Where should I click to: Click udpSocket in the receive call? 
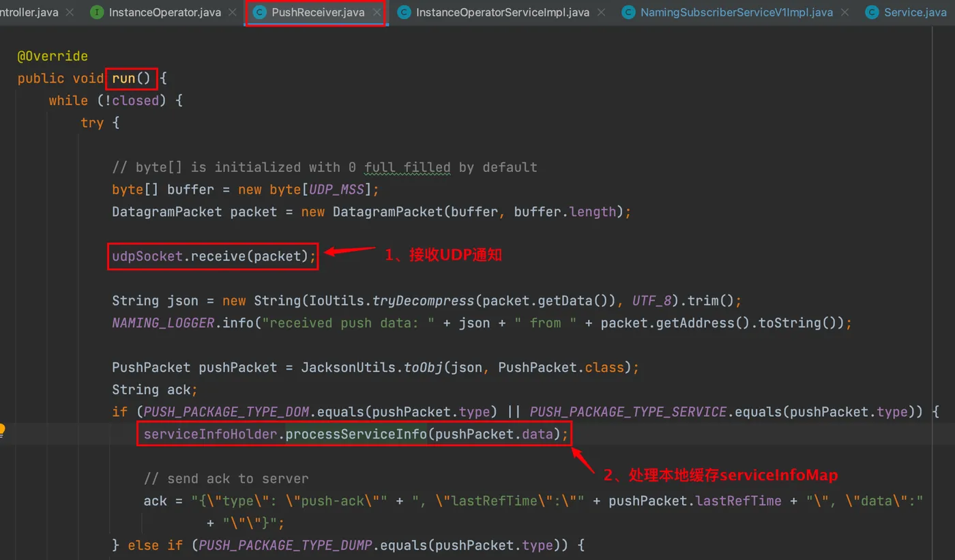tap(148, 256)
